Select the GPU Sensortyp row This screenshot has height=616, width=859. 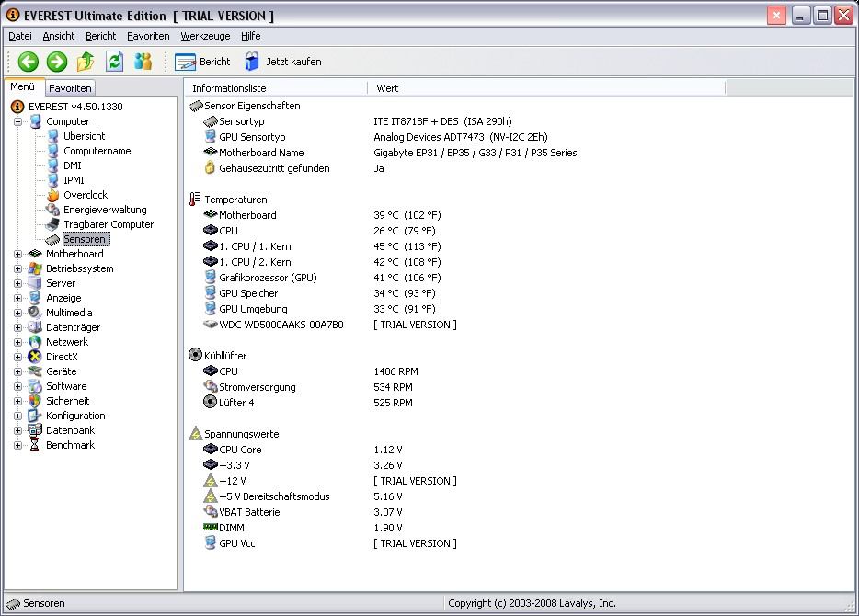(x=376, y=137)
